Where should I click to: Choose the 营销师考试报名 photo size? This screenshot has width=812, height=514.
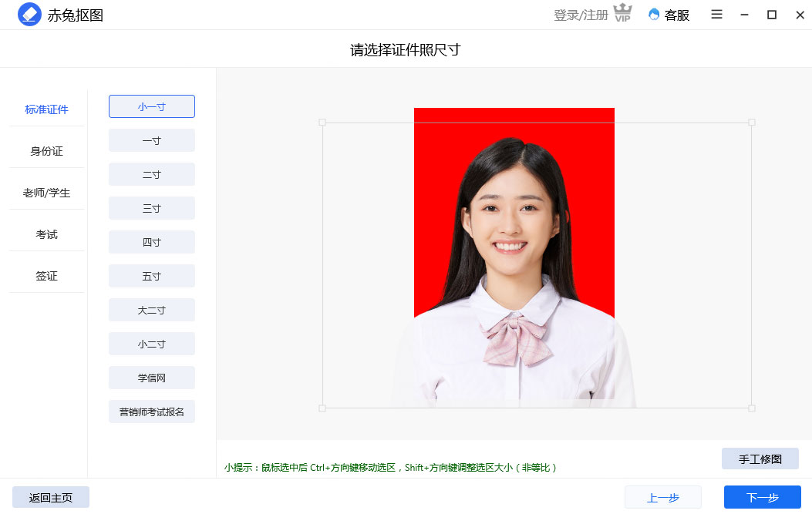(x=152, y=412)
